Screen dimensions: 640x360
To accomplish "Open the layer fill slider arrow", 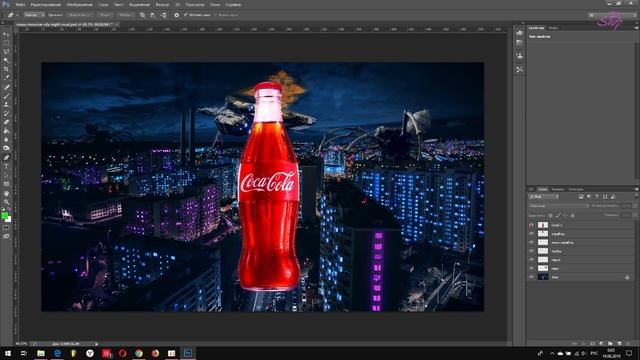I will pyautogui.click(x=635, y=215).
